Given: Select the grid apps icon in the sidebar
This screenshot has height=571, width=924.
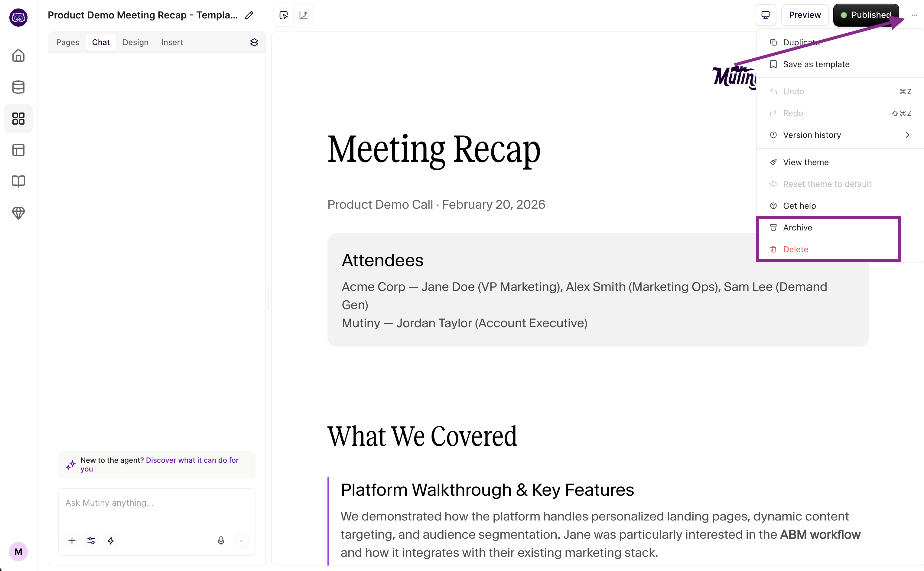Looking at the screenshot, I should 18,119.
